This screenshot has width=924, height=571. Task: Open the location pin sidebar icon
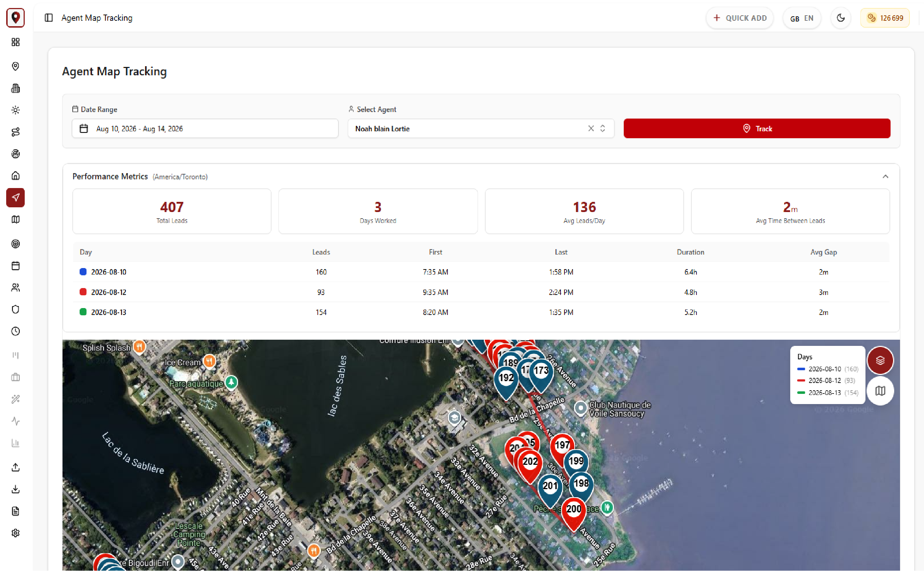tap(16, 66)
